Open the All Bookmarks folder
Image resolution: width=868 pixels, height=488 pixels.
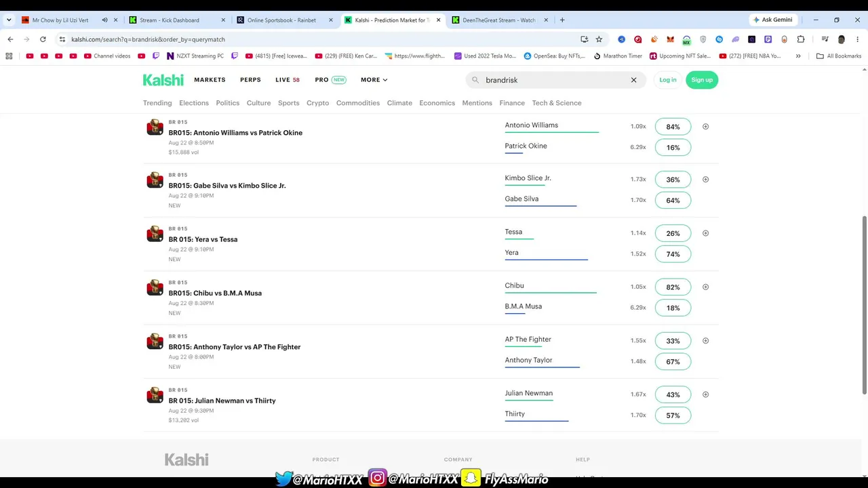tap(839, 56)
